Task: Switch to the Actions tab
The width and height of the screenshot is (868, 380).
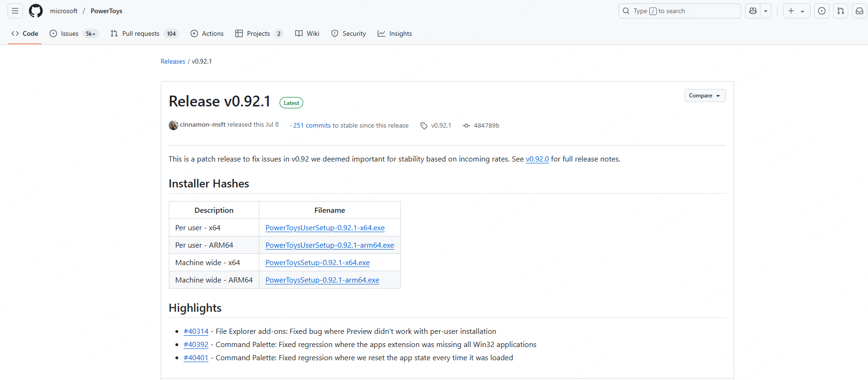Action: click(207, 33)
